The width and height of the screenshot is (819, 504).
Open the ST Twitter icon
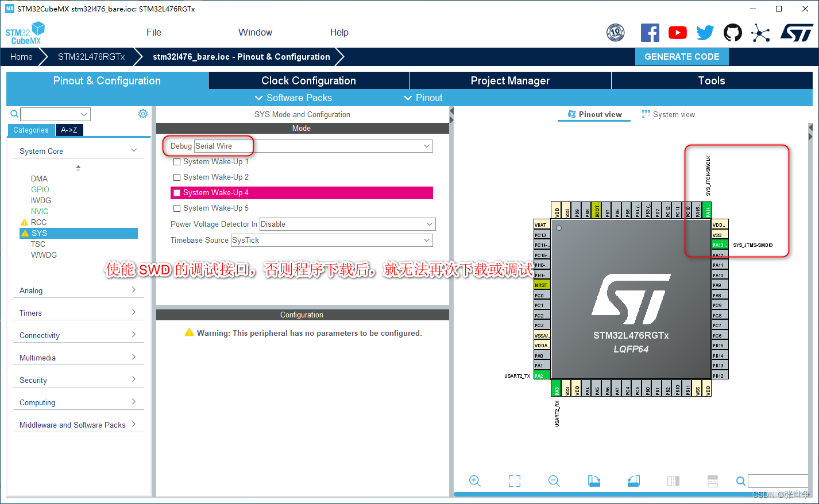point(705,33)
